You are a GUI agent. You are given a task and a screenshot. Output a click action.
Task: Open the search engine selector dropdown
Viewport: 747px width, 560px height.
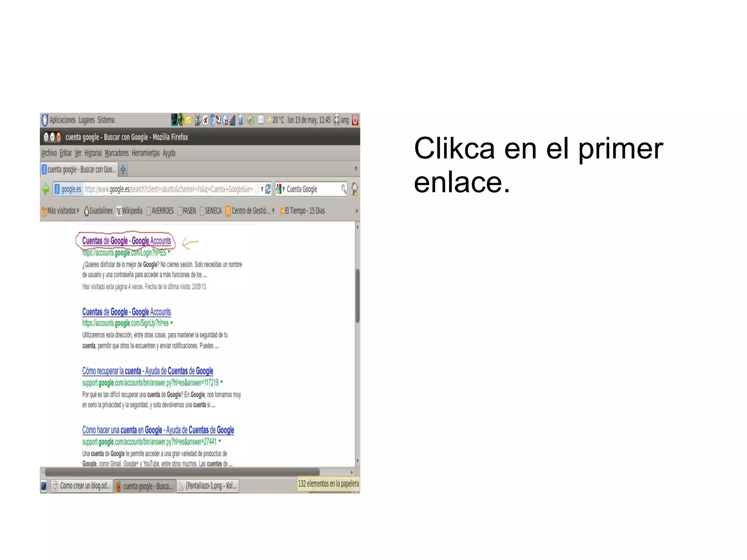click(x=280, y=189)
